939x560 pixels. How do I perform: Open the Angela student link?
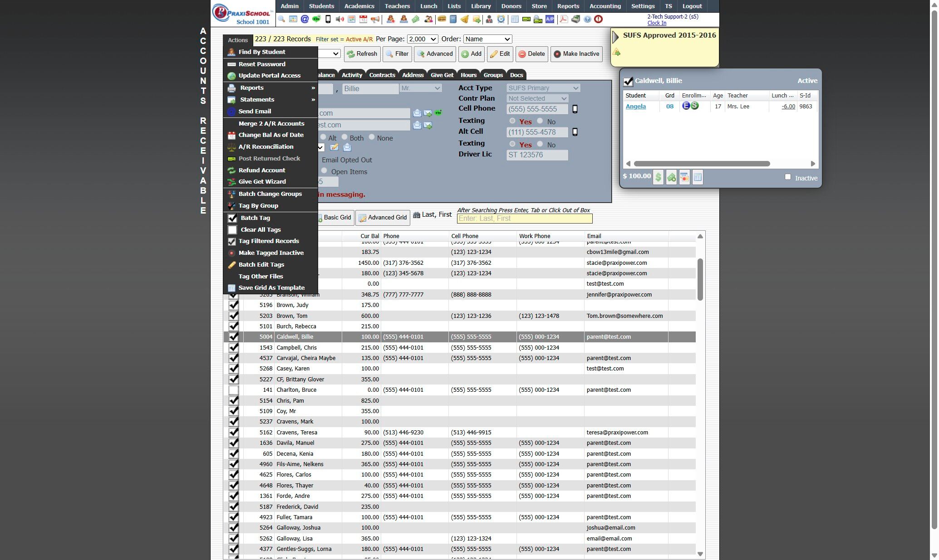click(x=635, y=107)
